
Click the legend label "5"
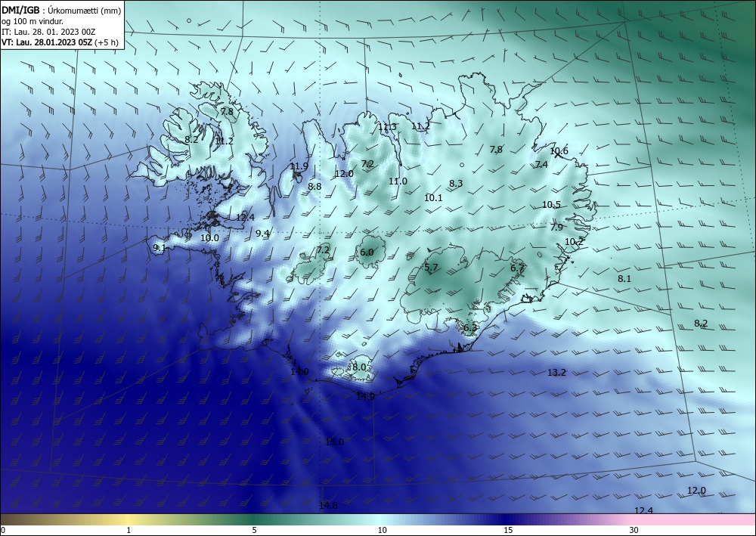click(254, 530)
